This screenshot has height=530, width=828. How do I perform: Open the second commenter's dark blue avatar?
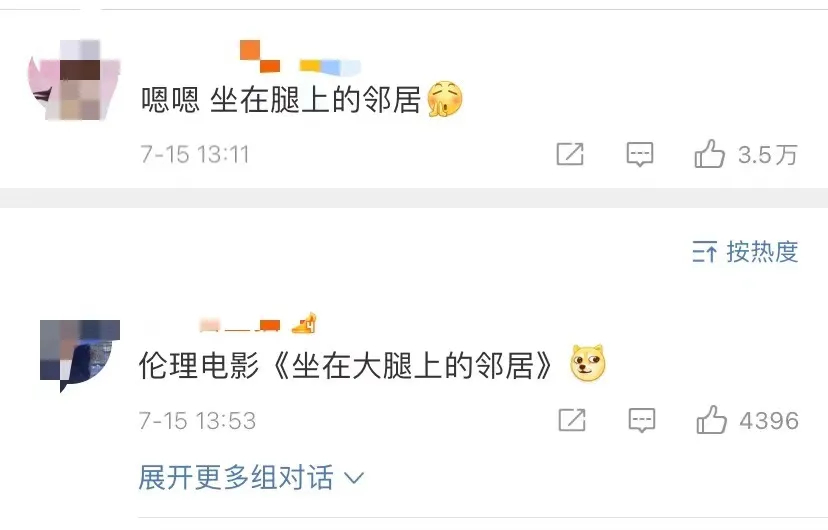coord(80,356)
